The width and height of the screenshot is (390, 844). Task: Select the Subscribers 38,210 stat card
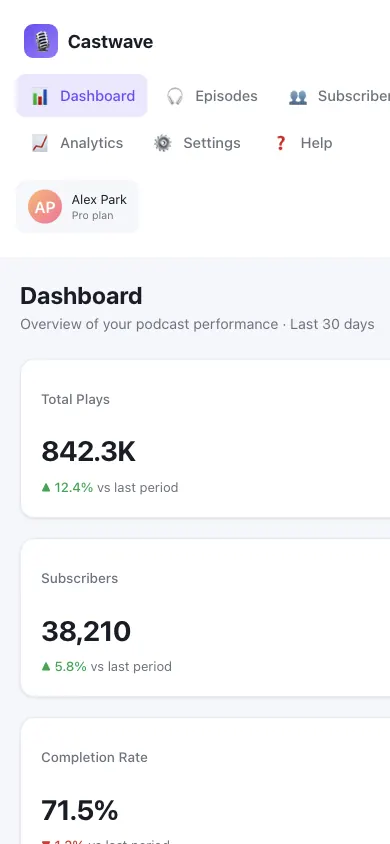[x=205, y=617]
